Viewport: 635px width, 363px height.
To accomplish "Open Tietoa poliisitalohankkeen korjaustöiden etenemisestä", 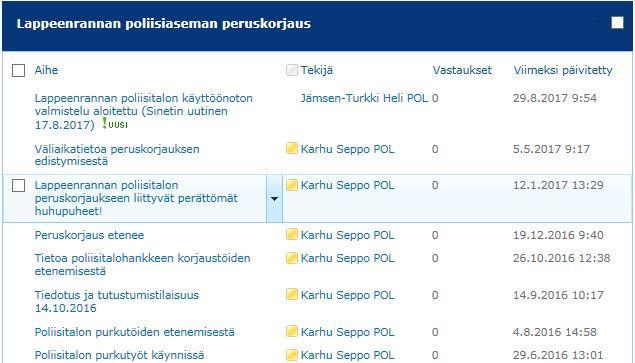I will click(142, 264).
